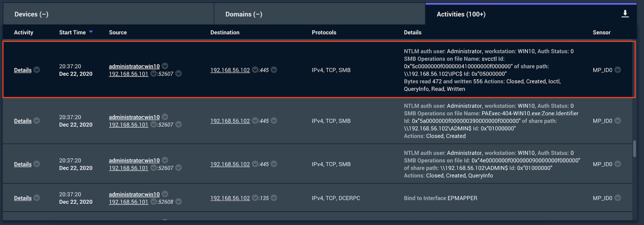
Task: Switch to the Domains tab
Action: tap(244, 14)
